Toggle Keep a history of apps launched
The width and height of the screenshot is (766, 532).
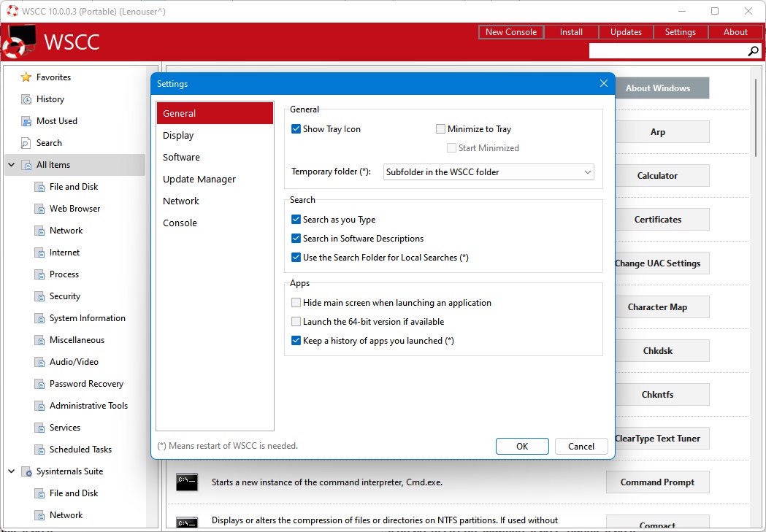point(296,341)
